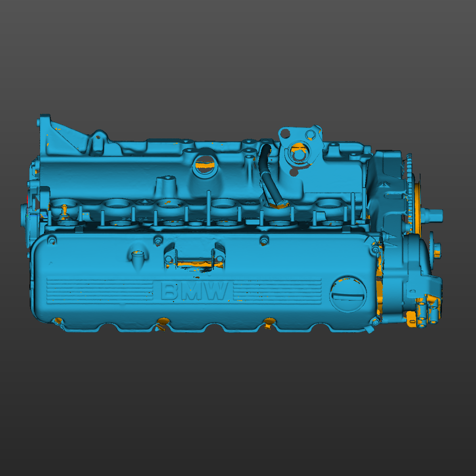The height and width of the screenshot is (476, 476).
Task: Click the embossed BMW lettering on valve cover
Action: pos(195,292)
